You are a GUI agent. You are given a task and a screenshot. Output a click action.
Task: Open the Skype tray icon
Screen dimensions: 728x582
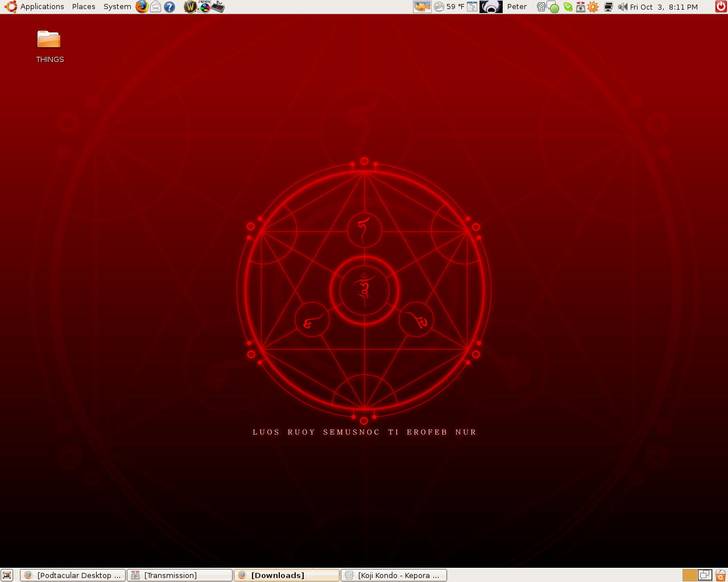click(x=568, y=7)
